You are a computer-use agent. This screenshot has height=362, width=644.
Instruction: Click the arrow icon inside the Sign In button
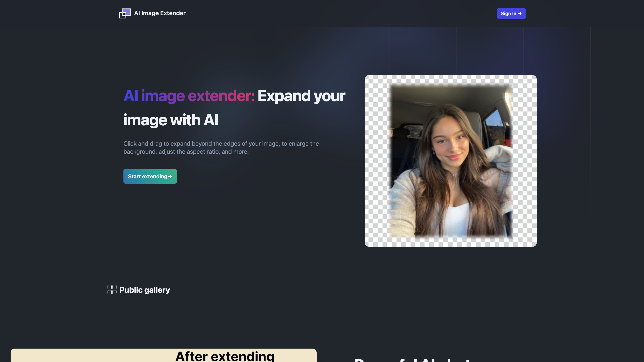(520, 13)
